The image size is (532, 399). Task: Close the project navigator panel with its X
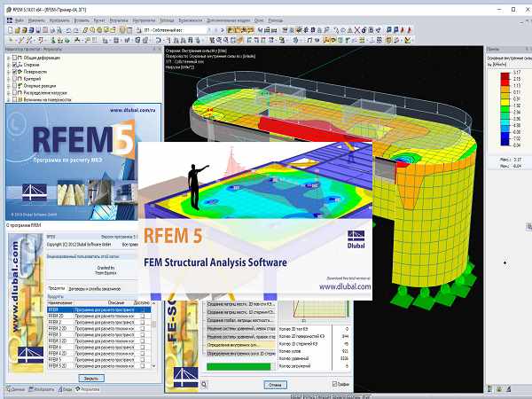click(x=160, y=49)
